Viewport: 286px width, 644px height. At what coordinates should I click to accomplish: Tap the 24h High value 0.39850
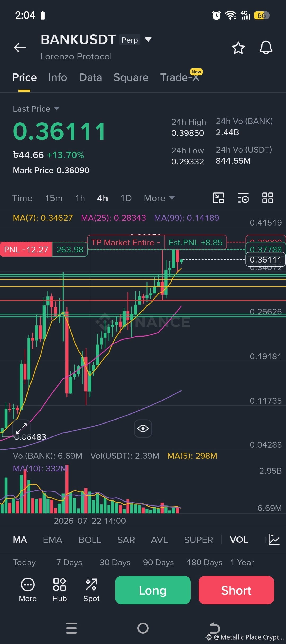click(187, 133)
